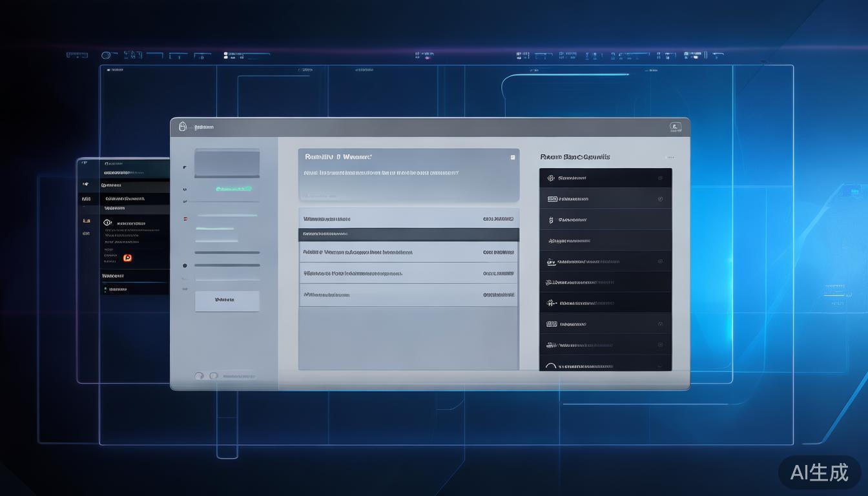This screenshot has height=496, width=868.
Task: Click the lock icon in the window title bar
Action: [x=183, y=127]
